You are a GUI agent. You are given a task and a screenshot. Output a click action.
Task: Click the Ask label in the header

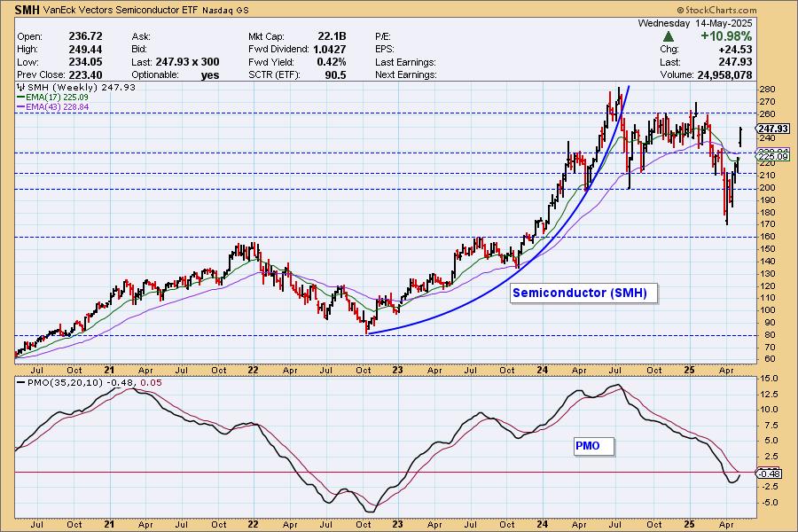(140, 36)
